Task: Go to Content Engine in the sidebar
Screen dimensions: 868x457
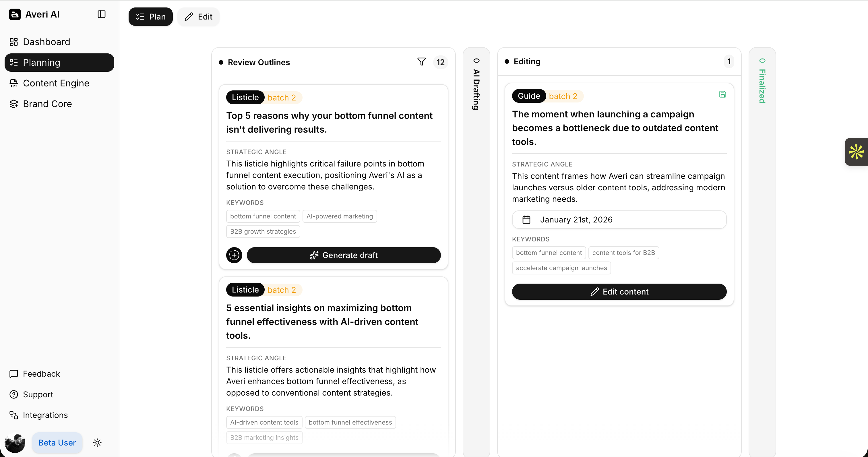Action: (x=56, y=83)
